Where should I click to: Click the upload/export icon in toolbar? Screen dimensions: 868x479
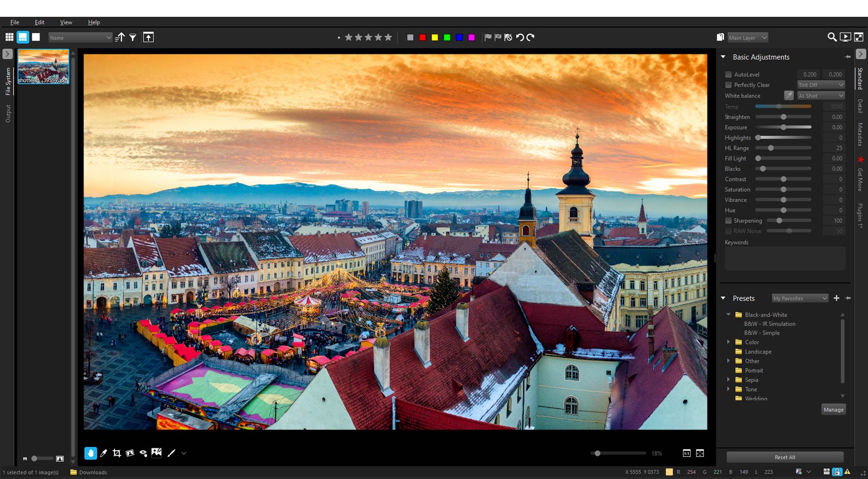(148, 37)
